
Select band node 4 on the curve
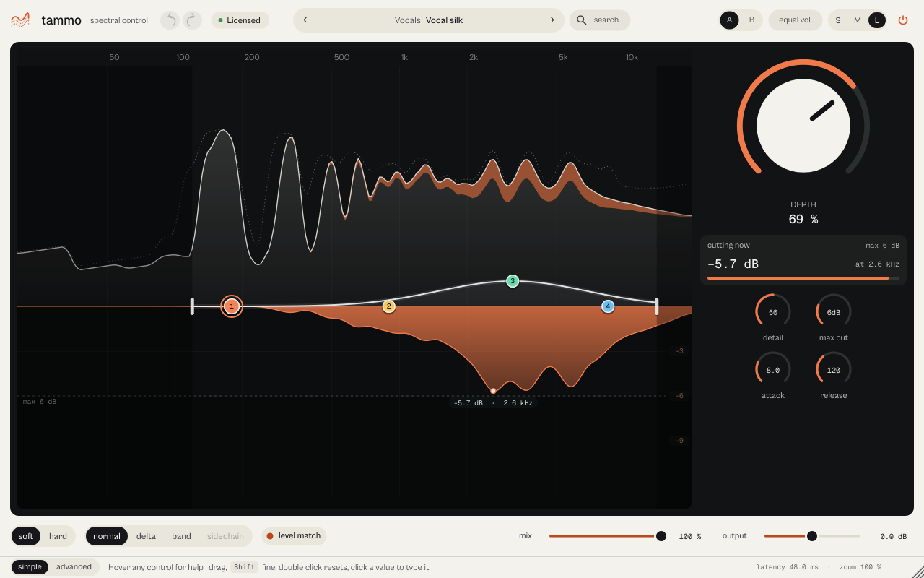(x=608, y=306)
